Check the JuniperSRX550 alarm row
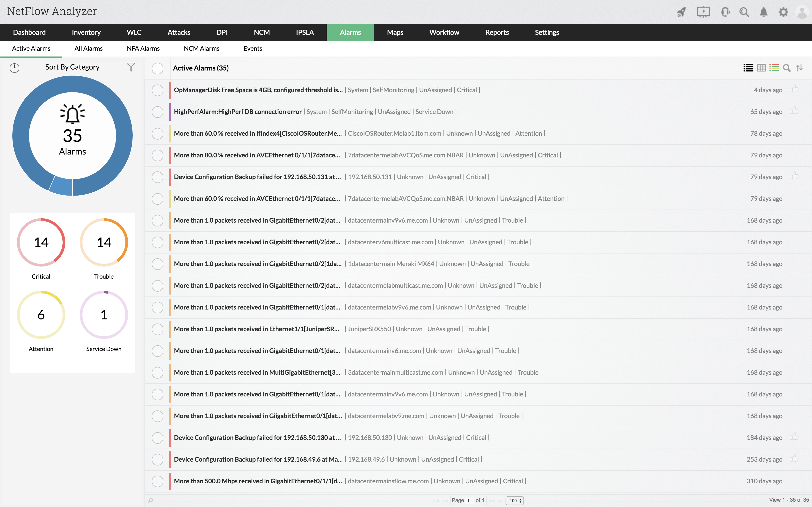Screen dimensions: 812x507 click(x=157, y=329)
